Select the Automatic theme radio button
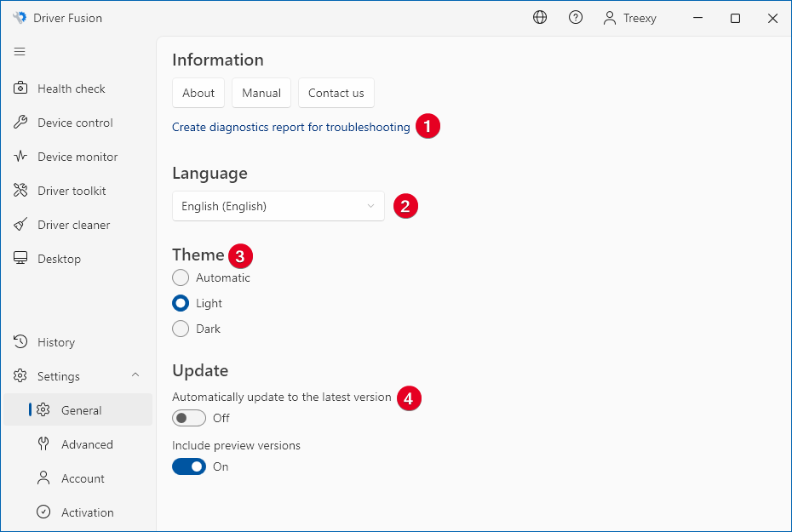This screenshot has height=532, width=792. point(181,277)
